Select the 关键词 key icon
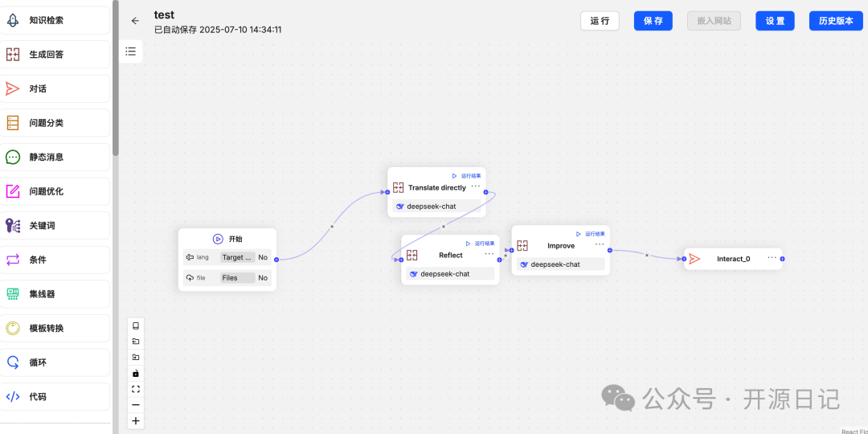 13,226
